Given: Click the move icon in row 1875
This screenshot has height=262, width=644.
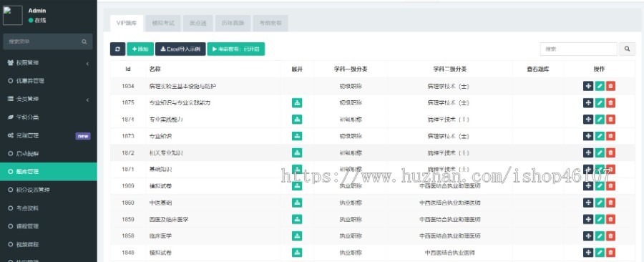Looking at the screenshot, I should pos(588,102).
